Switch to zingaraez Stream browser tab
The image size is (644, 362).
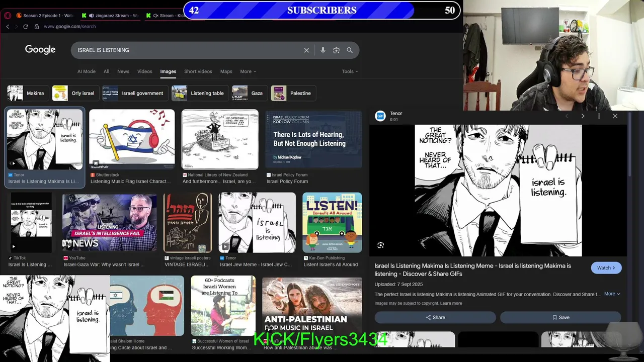click(110, 16)
